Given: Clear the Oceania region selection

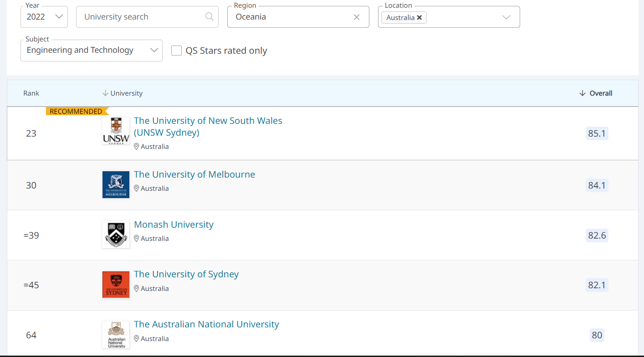Looking at the screenshot, I should tap(357, 17).
